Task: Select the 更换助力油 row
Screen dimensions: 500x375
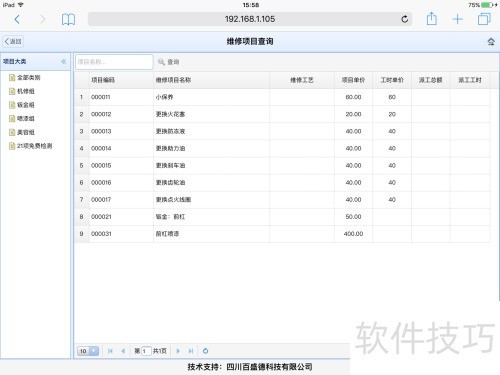Action: [282, 148]
